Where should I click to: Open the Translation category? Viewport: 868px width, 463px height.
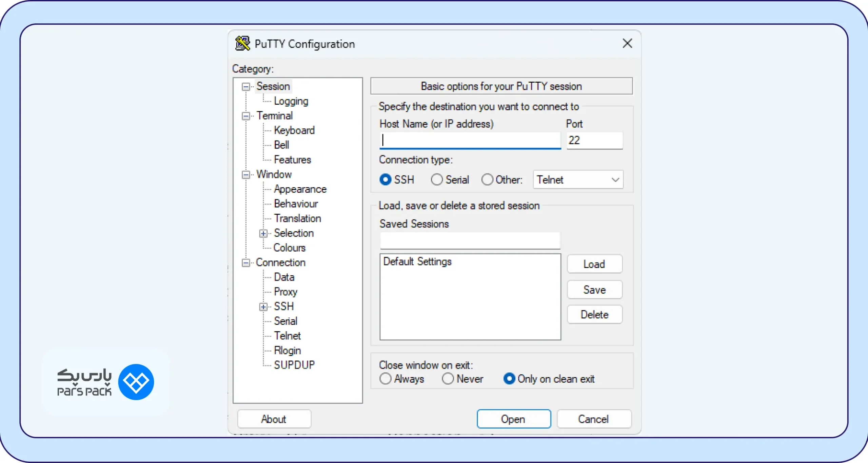point(297,218)
